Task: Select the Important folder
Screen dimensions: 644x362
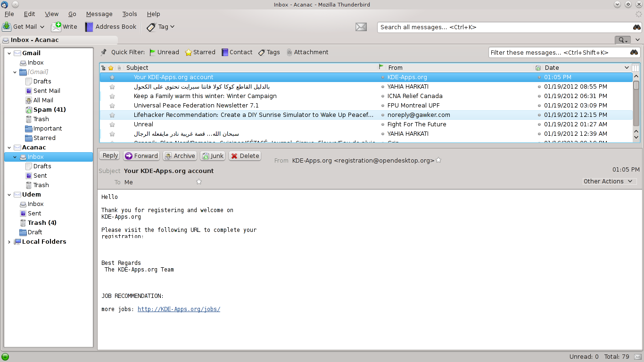Action: [48, 129]
